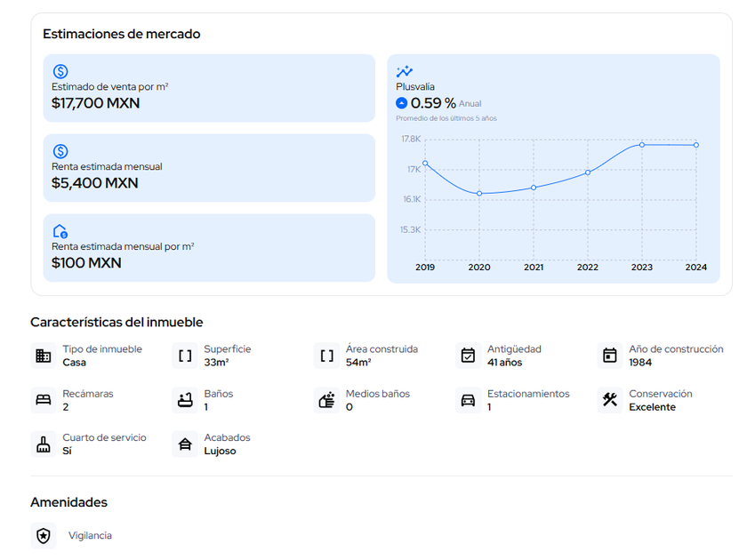Click the dollar icon above Renta estimada mensual

point(60,151)
